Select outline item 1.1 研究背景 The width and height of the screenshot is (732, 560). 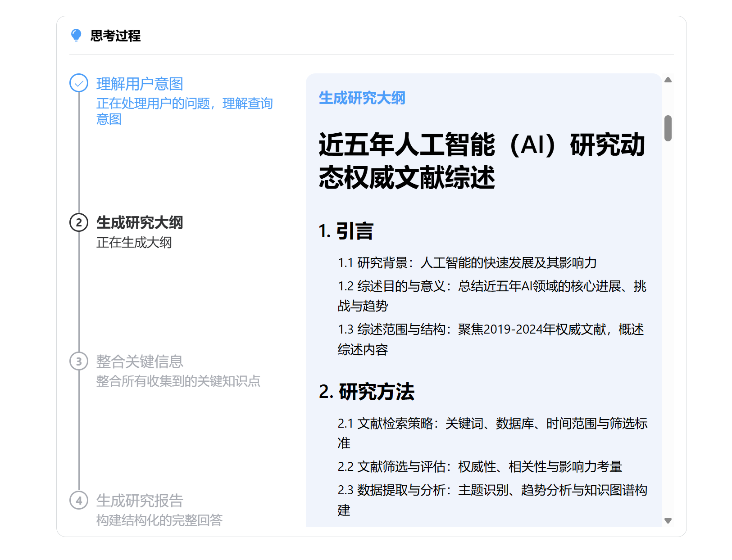click(x=467, y=262)
